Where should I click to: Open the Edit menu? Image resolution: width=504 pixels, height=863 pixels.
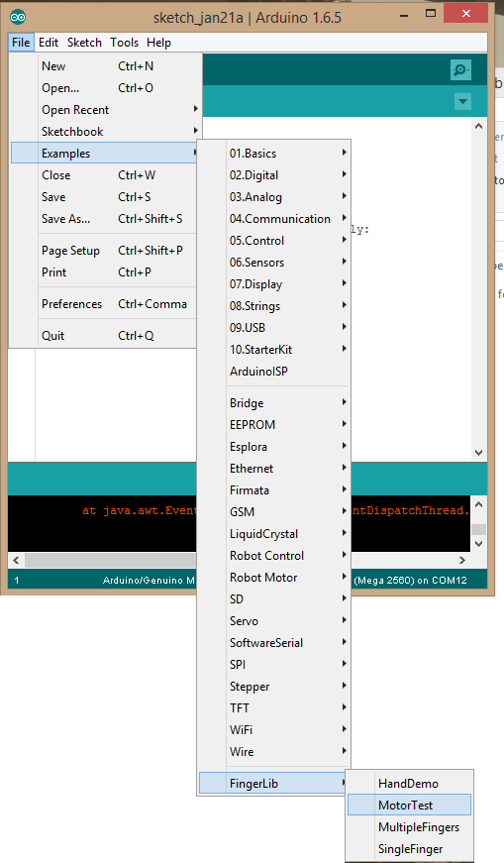(49, 43)
